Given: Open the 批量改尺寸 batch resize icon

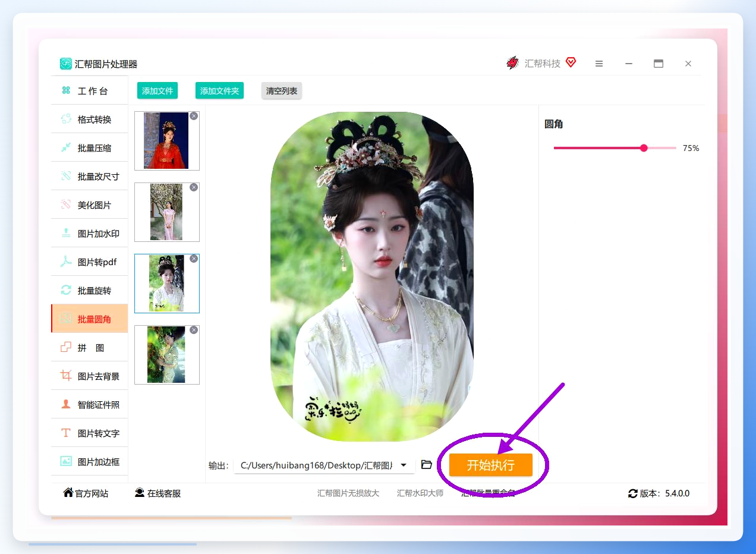Looking at the screenshot, I should (x=66, y=177).
